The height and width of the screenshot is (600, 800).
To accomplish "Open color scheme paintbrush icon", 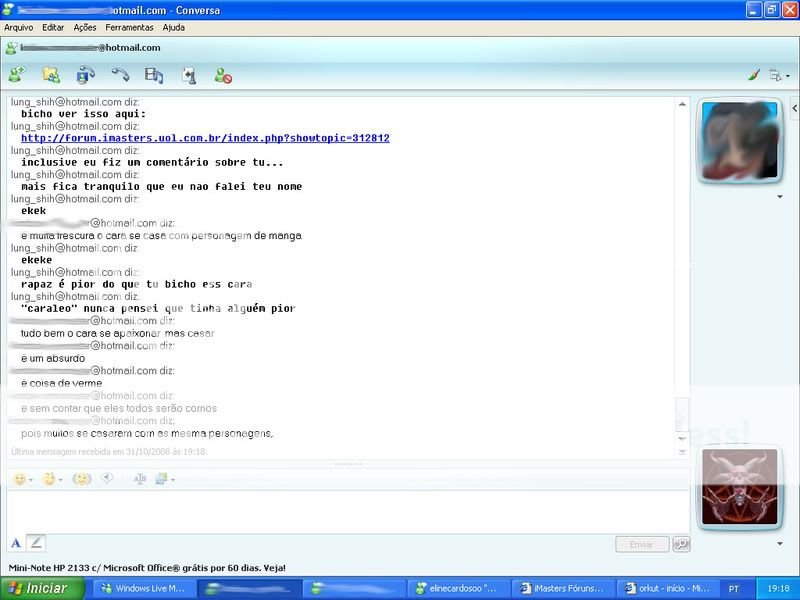I will pyautogui.click(x=754, y=75).
